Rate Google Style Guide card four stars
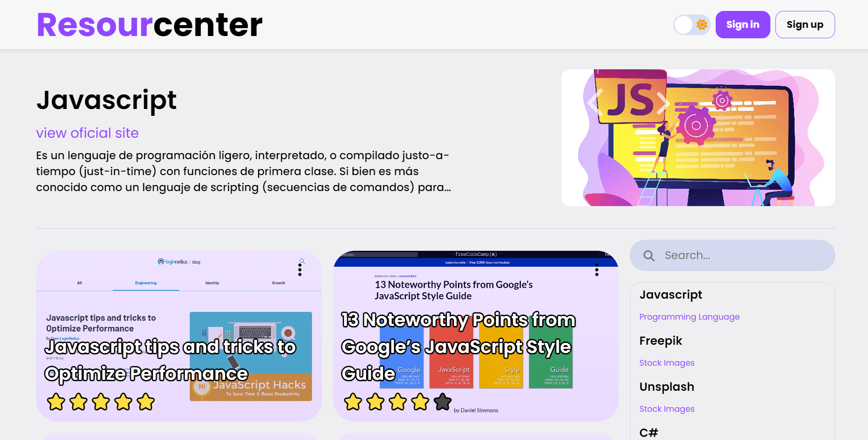This screenshot has height=440, width=868. pyautogui.click(x=420, y=402)
